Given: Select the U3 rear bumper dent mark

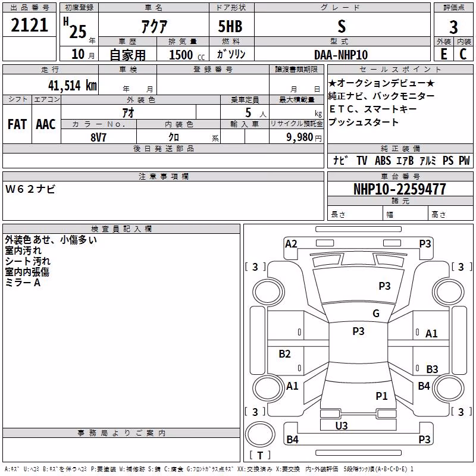Looking at the screenshot, I should click(341, 425).
